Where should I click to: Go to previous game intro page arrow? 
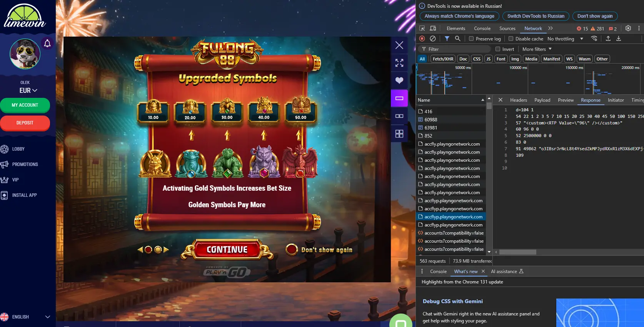[140, 250]
